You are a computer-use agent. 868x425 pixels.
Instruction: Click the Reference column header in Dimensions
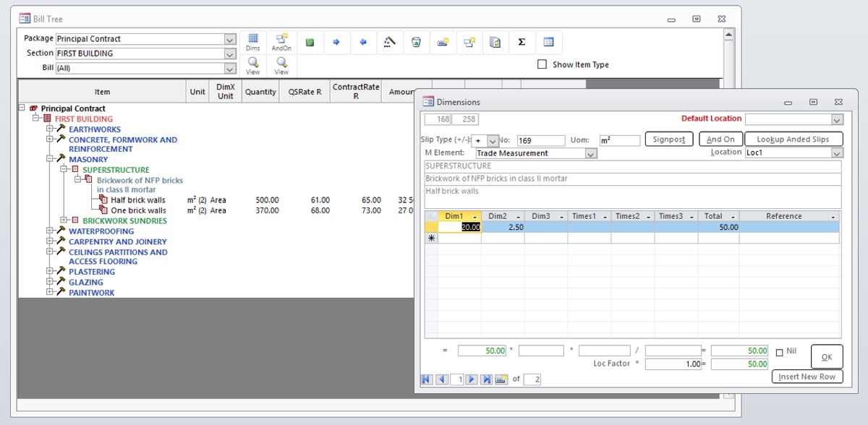coord(789,216)
